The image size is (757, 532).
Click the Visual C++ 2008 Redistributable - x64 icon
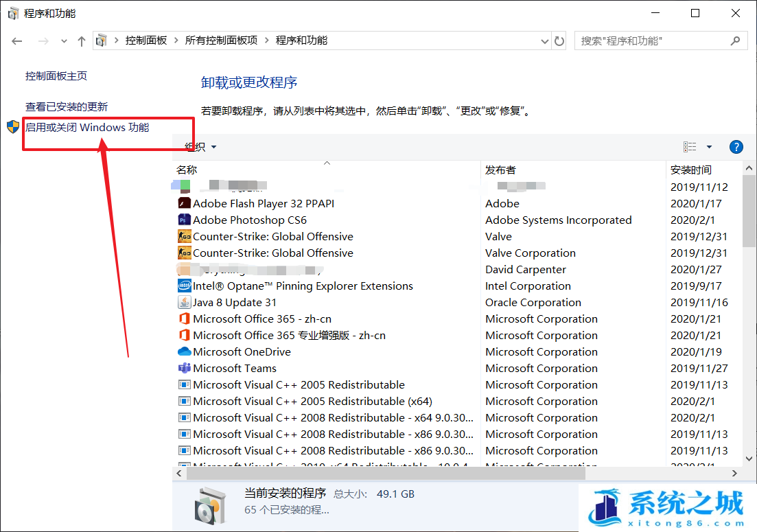pyautogui.click(x=185, y=417)
